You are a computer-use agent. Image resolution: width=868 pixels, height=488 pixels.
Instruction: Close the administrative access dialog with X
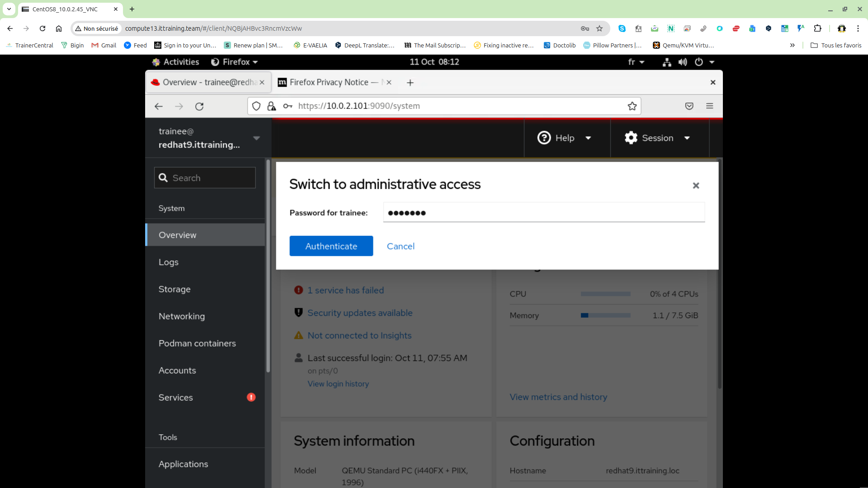click(696, 185)
